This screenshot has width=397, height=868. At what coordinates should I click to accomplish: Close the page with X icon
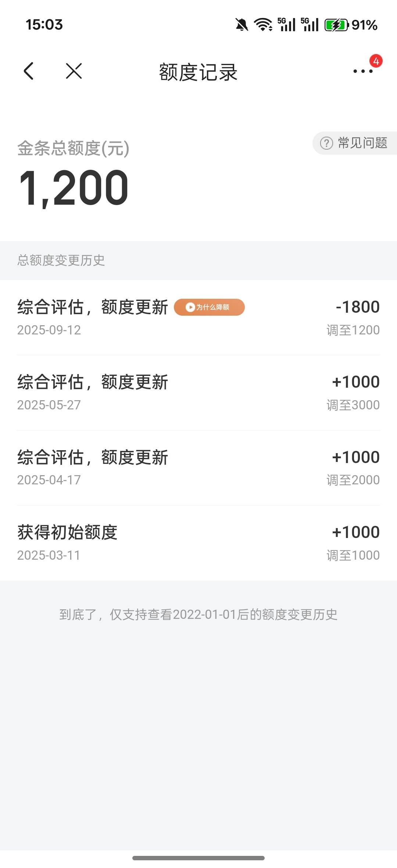coord(74,71)
